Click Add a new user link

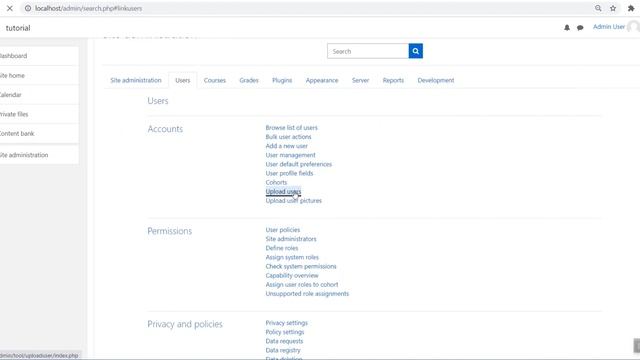click(x=287, y=146)
